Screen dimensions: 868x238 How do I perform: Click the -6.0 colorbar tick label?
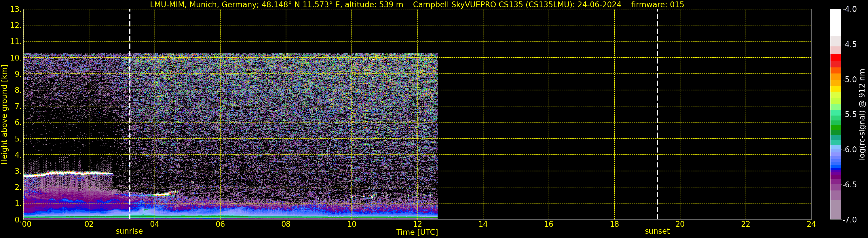[x=849, y=150]
